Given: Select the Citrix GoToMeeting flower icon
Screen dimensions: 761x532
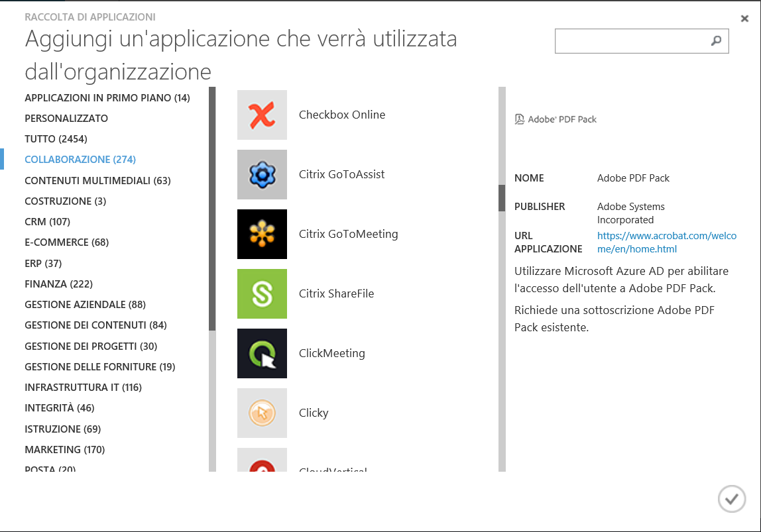Looking at the screenshot, I should pos(262,235).
